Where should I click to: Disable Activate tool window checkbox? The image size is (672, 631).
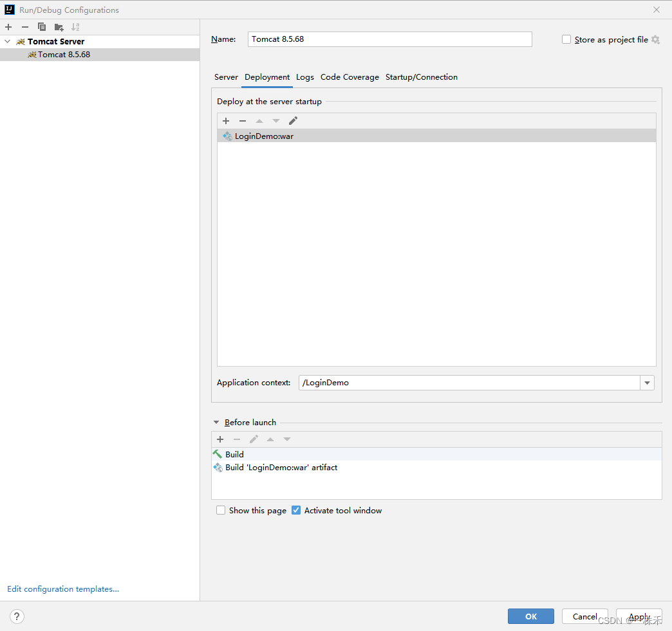pos(295,510)
